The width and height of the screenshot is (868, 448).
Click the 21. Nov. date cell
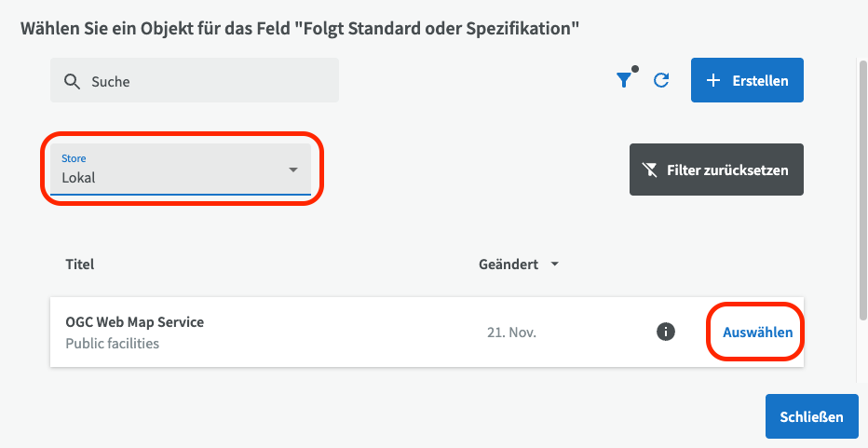pos(512,332)
